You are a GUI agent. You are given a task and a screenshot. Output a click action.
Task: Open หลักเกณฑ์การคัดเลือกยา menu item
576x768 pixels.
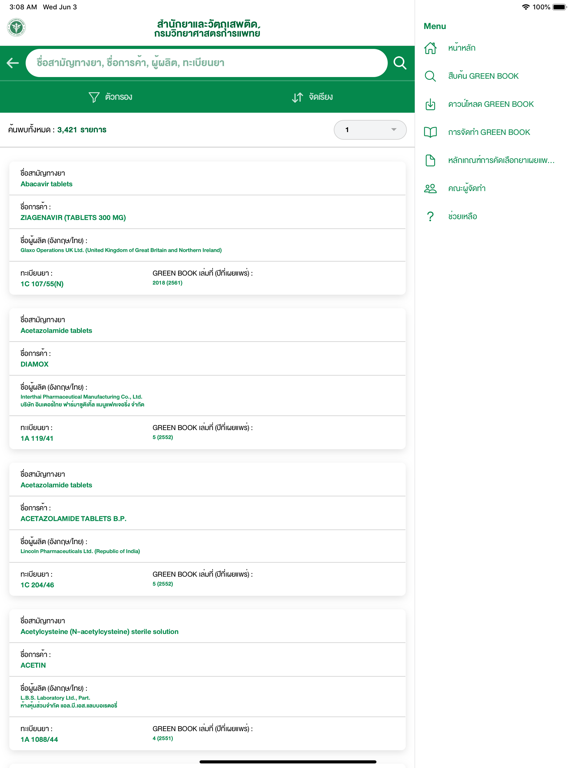(x=501, y=160)
